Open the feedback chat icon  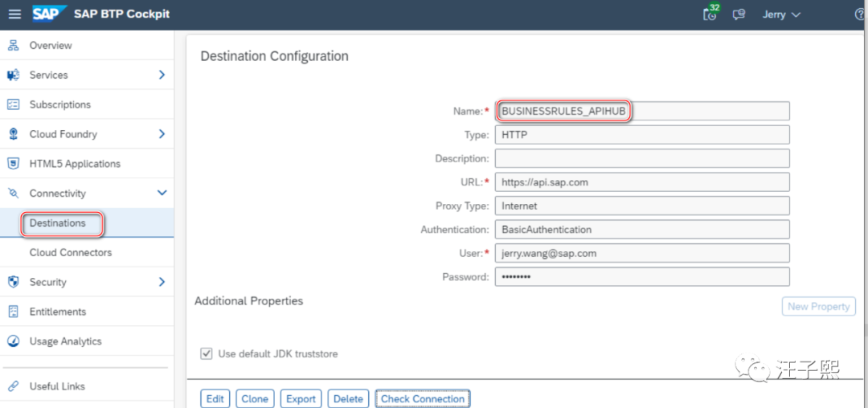pos(739,14)
